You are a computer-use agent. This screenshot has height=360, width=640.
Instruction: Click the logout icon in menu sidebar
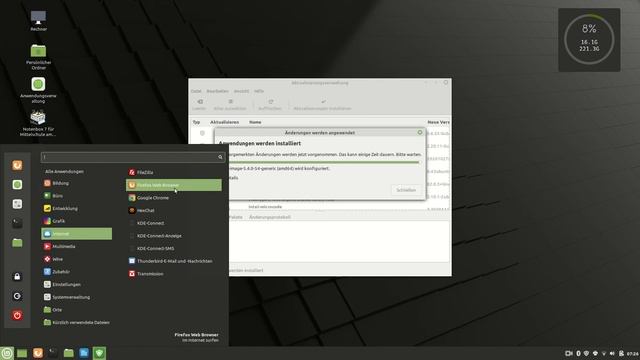(17, 296)
